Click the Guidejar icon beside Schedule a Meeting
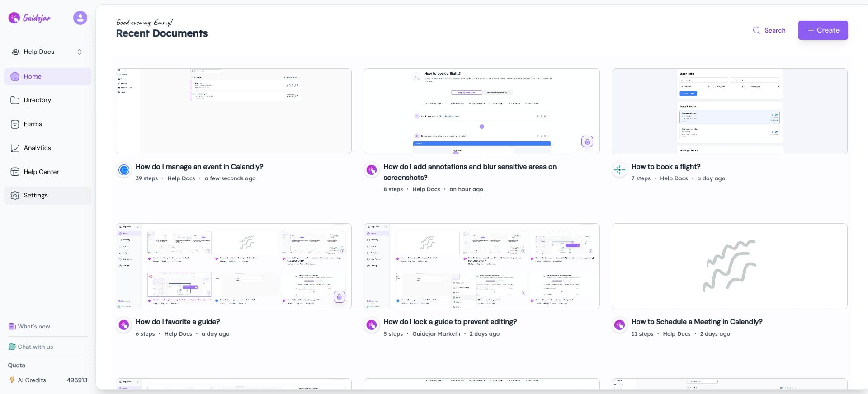The height and width of the screenshot is (394, 868). tap(619, 325)
